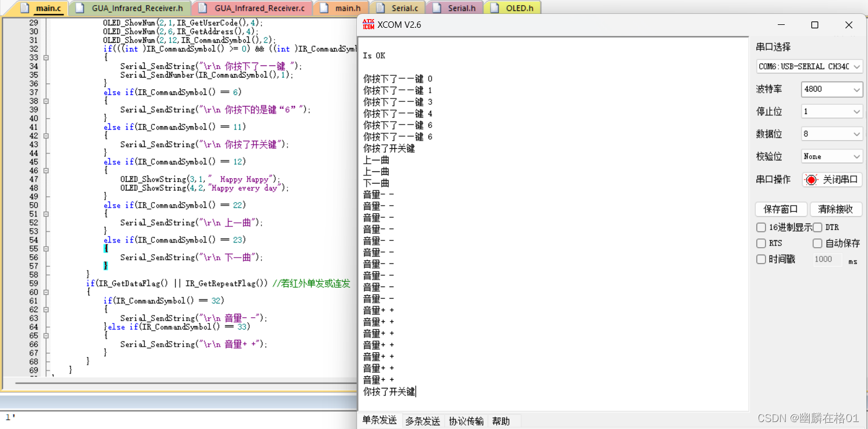Switch to the 多条发送 tab
Screen dimensions: 868x429
(423, 421)
